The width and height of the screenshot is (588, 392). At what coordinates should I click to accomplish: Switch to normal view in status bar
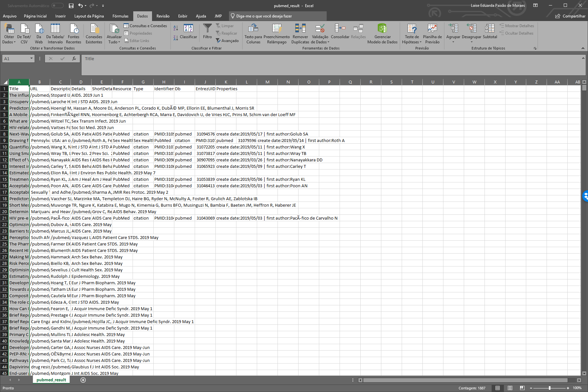(x=498, y=388)
